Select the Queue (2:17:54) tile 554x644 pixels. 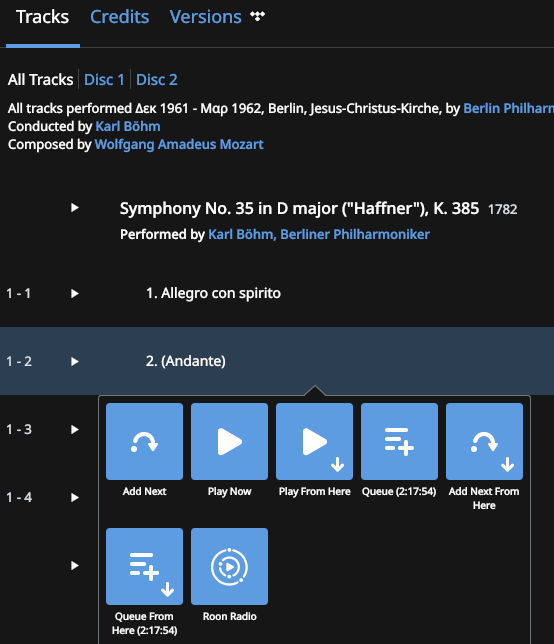(399, 441)
